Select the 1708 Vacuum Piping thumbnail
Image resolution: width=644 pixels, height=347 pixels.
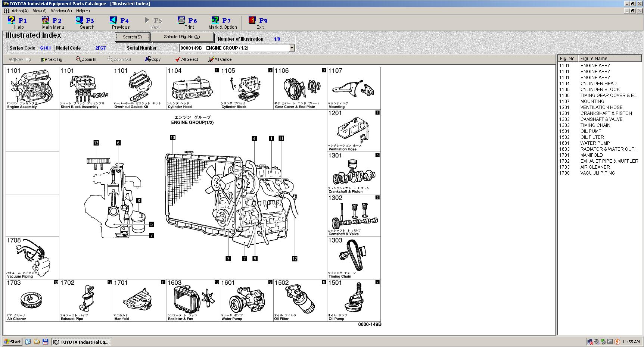coord(32,258)
